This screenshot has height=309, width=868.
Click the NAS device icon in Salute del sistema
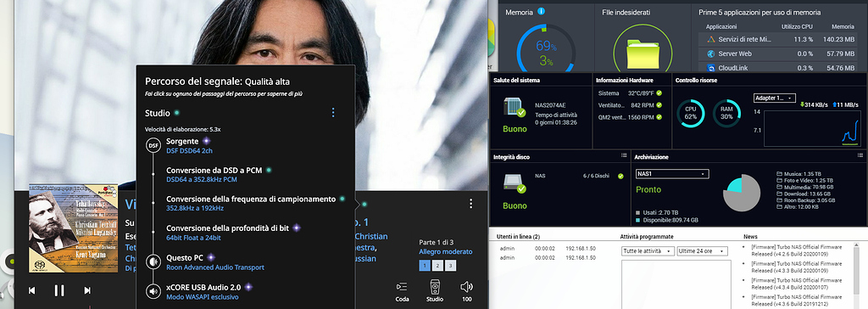(x=515, y=108)
